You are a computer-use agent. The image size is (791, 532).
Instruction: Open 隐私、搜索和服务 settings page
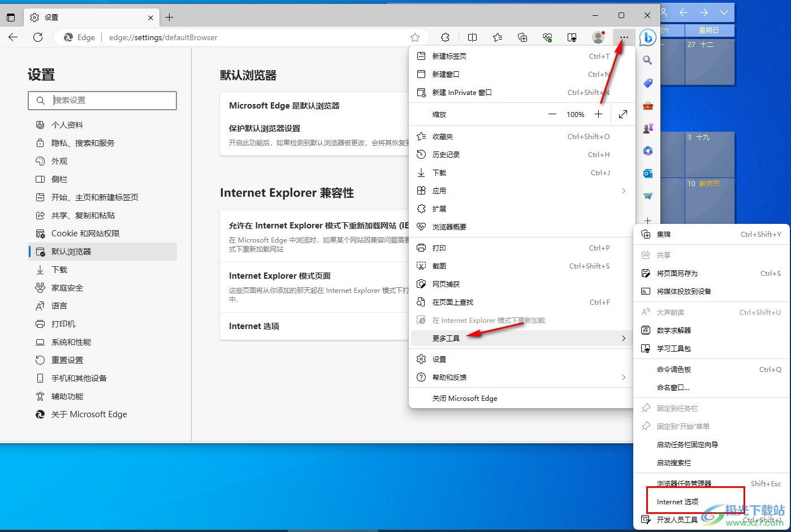[x=102, y=143]
